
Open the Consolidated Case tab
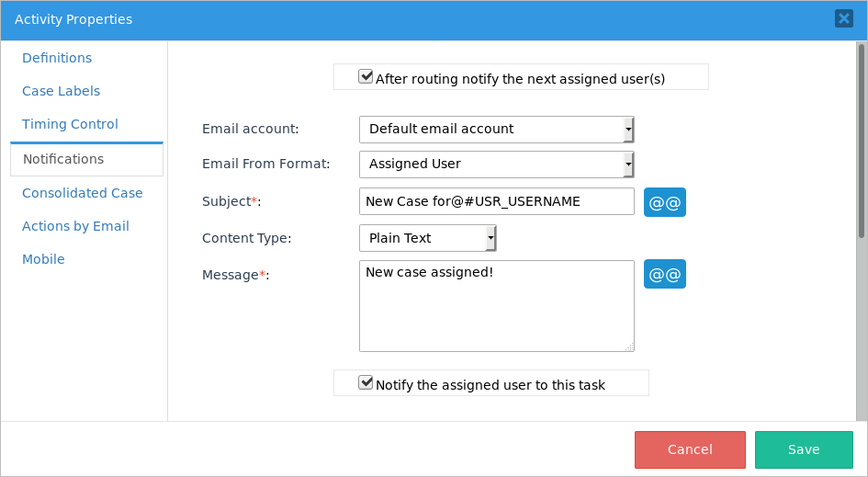[82, 193]
